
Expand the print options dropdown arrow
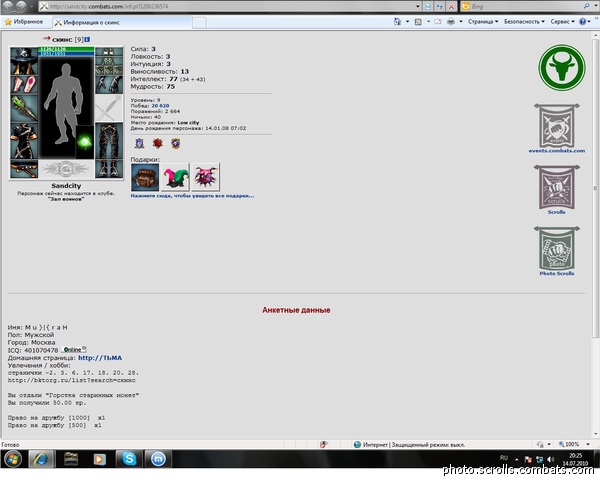[461, 21]
